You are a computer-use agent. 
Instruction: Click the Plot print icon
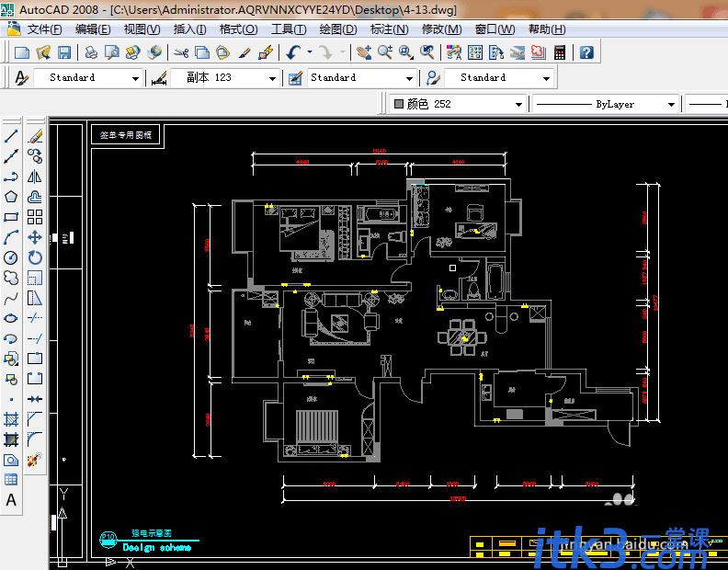91,52
